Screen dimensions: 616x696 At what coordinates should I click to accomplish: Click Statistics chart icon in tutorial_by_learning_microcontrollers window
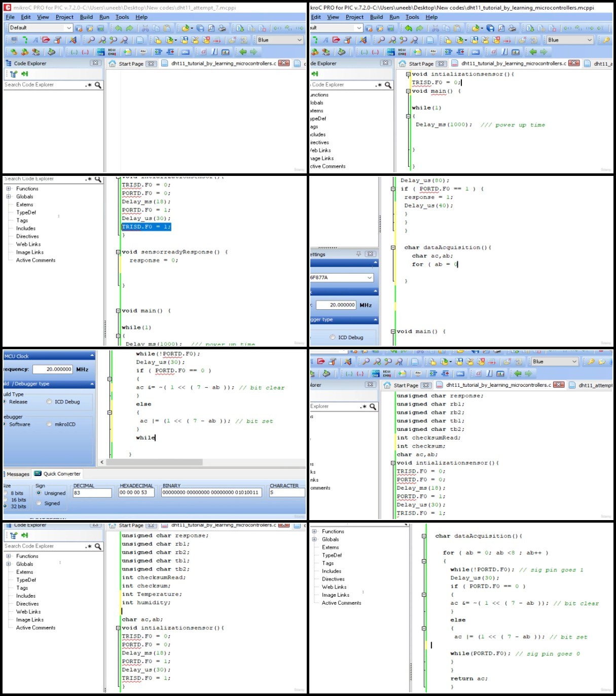[x=516, y=52]
